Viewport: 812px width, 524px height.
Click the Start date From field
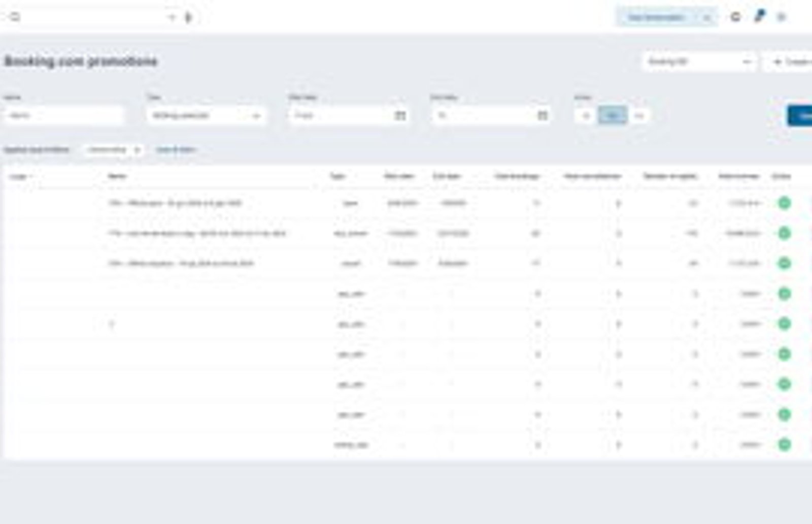(341, 116)
